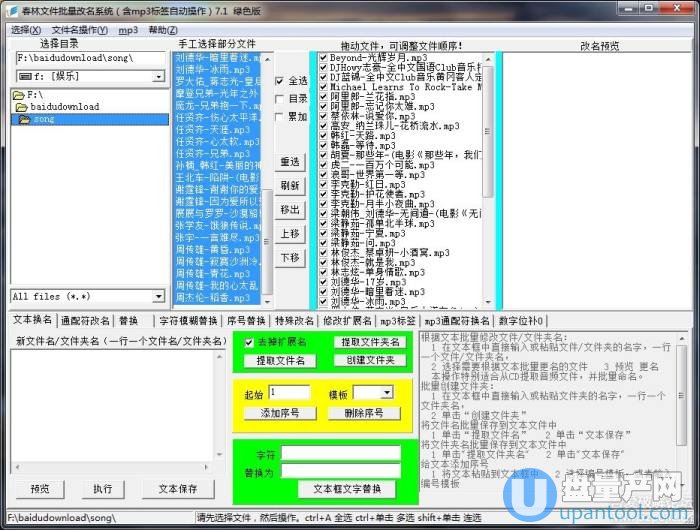Click the 提取文件夹名 button
This screenshot has width=700, height=530.
(x=370, y=342)
